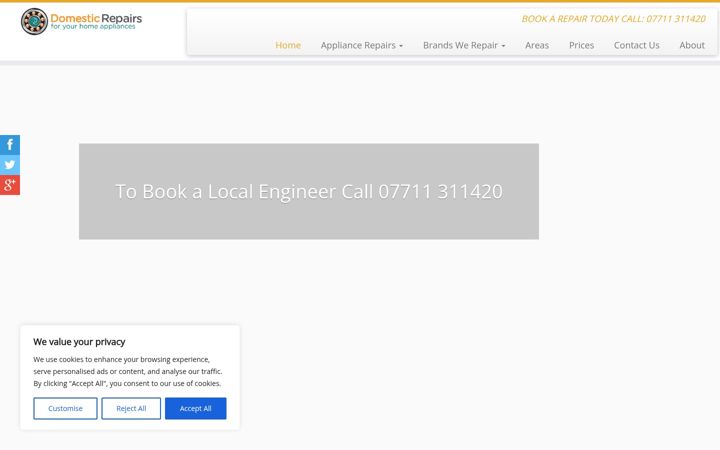
Task: Open the Prices page
Action: (x=581, y=45)
